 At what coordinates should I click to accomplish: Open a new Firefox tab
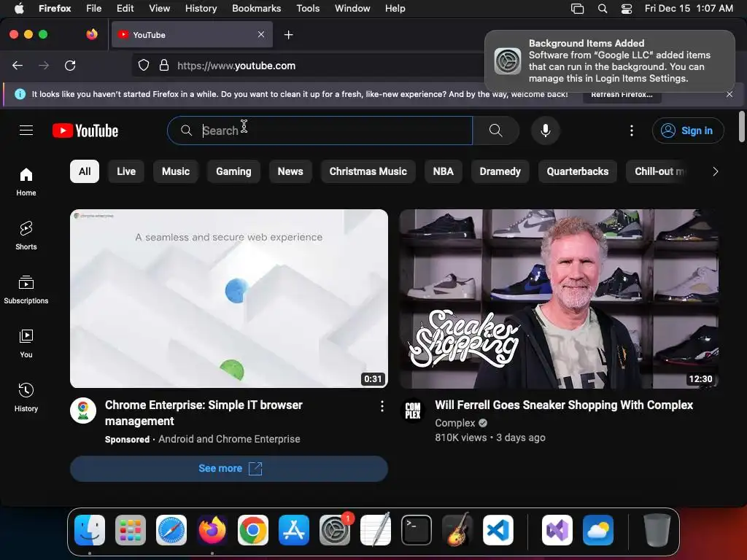click(x=288, y=35)
